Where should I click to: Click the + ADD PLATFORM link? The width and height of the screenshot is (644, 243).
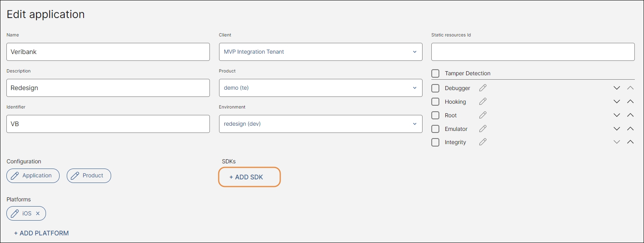tap(42, 233)
